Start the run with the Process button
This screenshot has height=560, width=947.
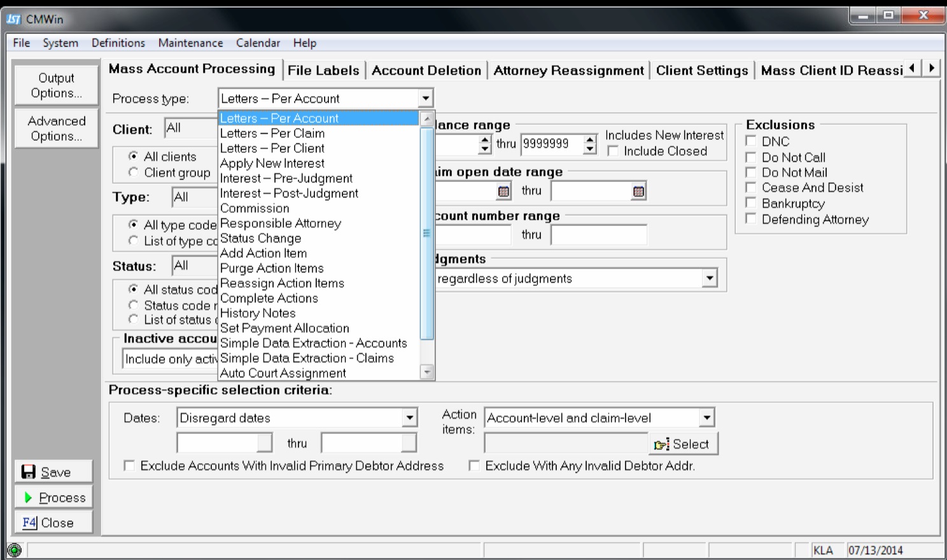click(54, 498)
